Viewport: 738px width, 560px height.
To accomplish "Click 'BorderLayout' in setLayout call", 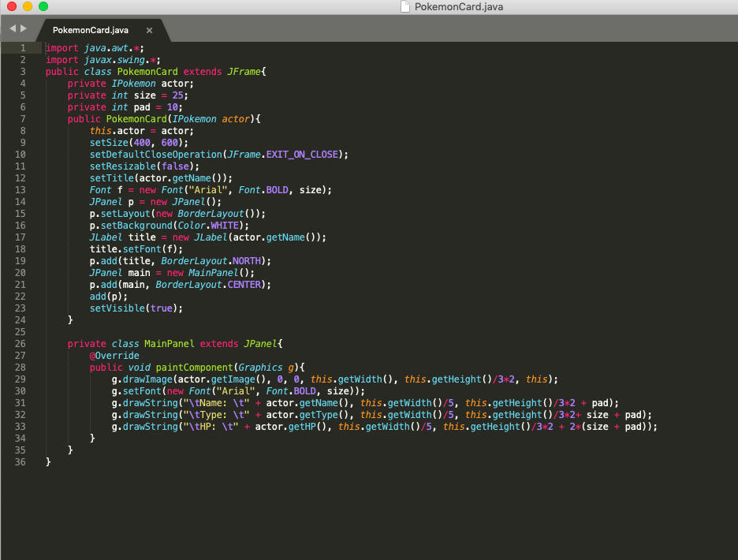I will [211, 214].
